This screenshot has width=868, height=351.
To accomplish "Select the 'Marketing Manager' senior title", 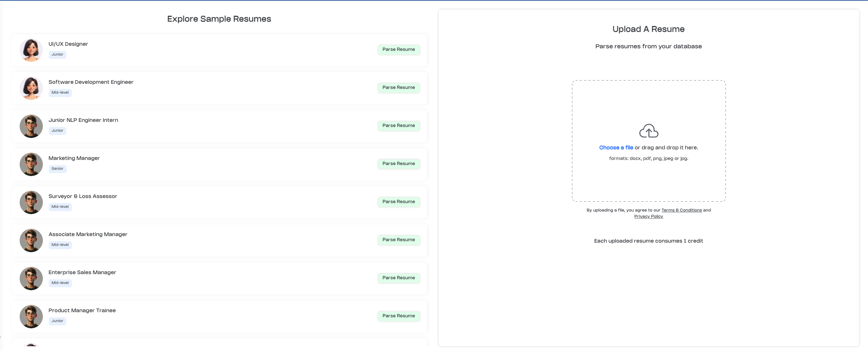I will 74,158.
